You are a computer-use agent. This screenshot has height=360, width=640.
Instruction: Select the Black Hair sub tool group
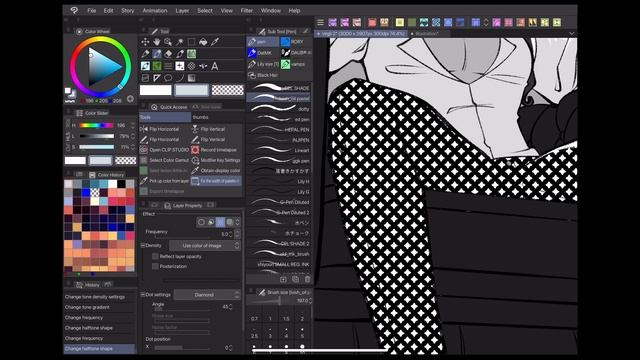[263, 75]
